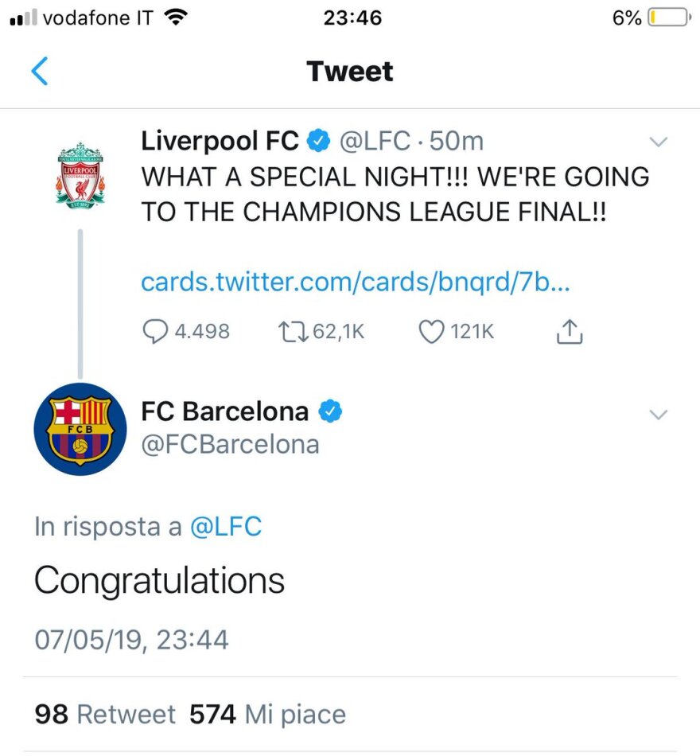Viewport: 700px width, 756px height.
Task: Click the verified badge next to Liverpool FC
Action: tap(317, 141)
